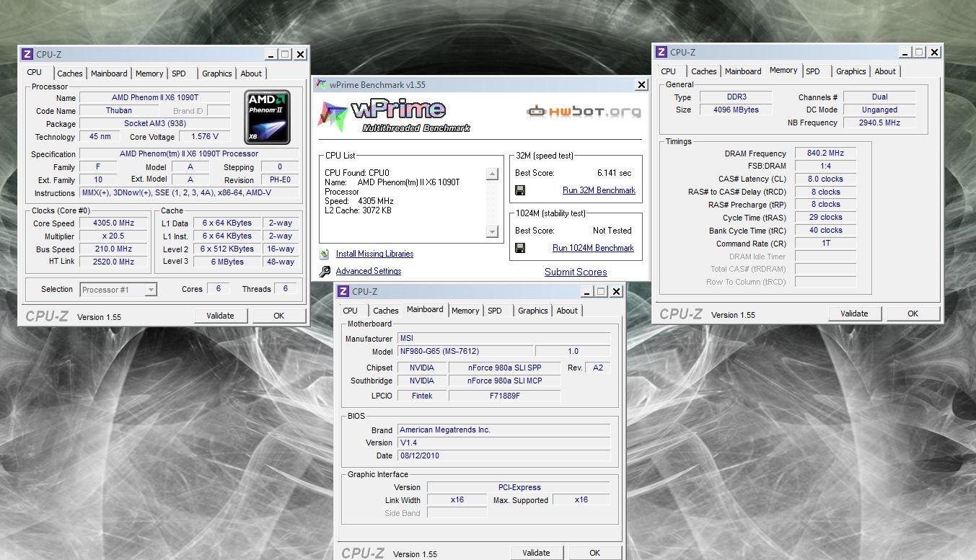
Task: Click the Multiplier x 20.5 value
Action: click(114, 236)
